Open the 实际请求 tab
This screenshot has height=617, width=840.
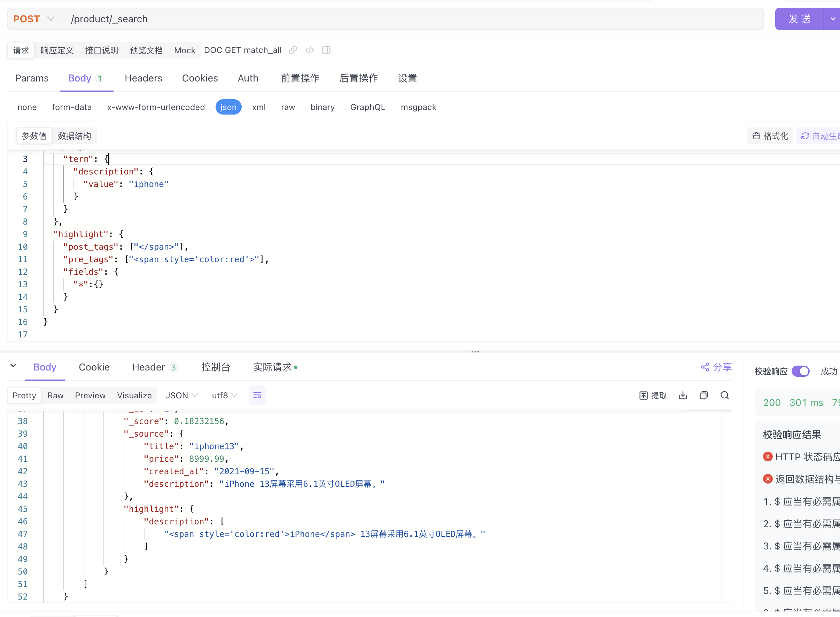click(x=275, y=367)
